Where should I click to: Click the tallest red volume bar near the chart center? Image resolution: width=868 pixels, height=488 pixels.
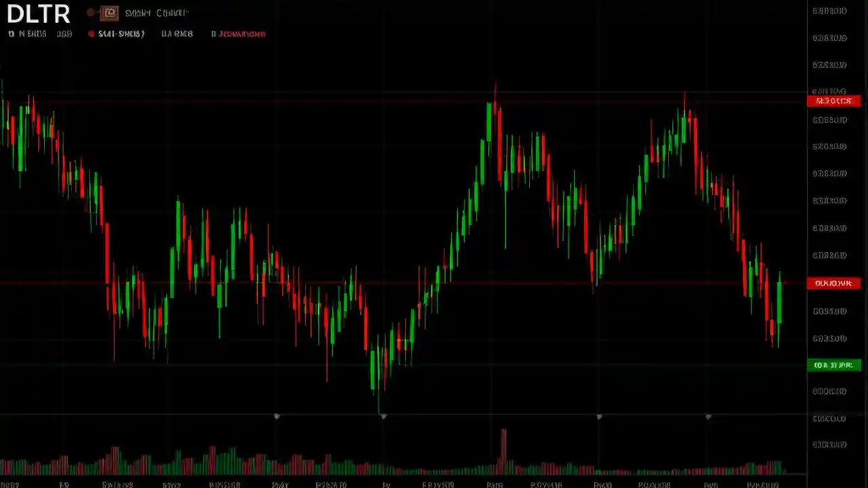click(504, 451)
